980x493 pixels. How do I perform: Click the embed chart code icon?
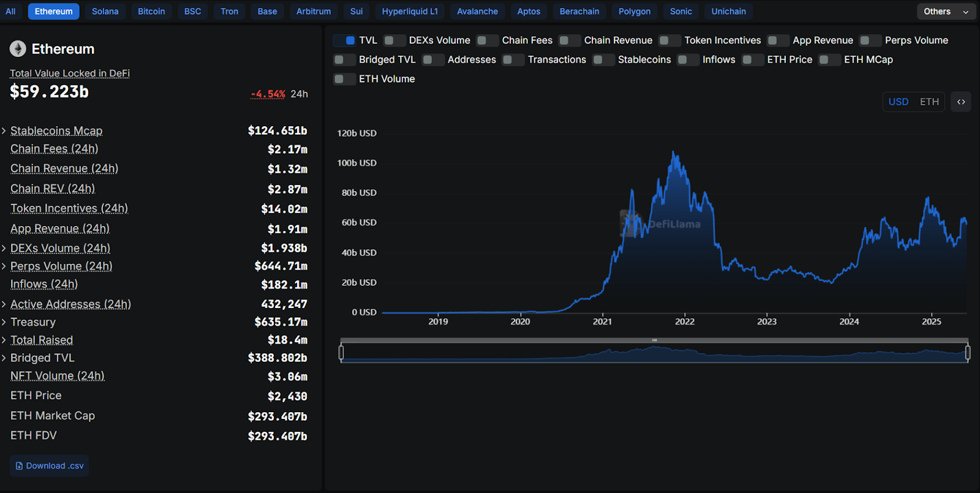961,102
